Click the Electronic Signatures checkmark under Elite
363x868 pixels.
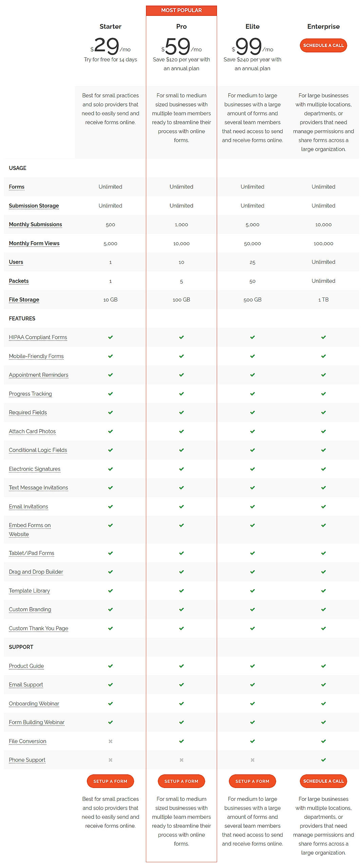click(x=252, y=469)
